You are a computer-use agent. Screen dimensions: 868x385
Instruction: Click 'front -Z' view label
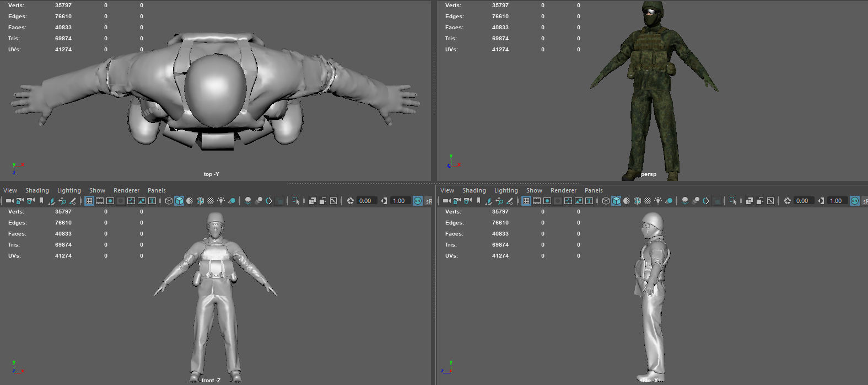pyautogui.click(x=211, y=381)
